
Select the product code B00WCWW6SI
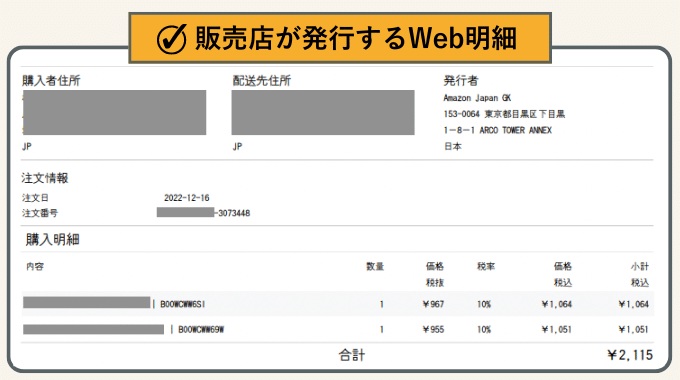(183, 304)
